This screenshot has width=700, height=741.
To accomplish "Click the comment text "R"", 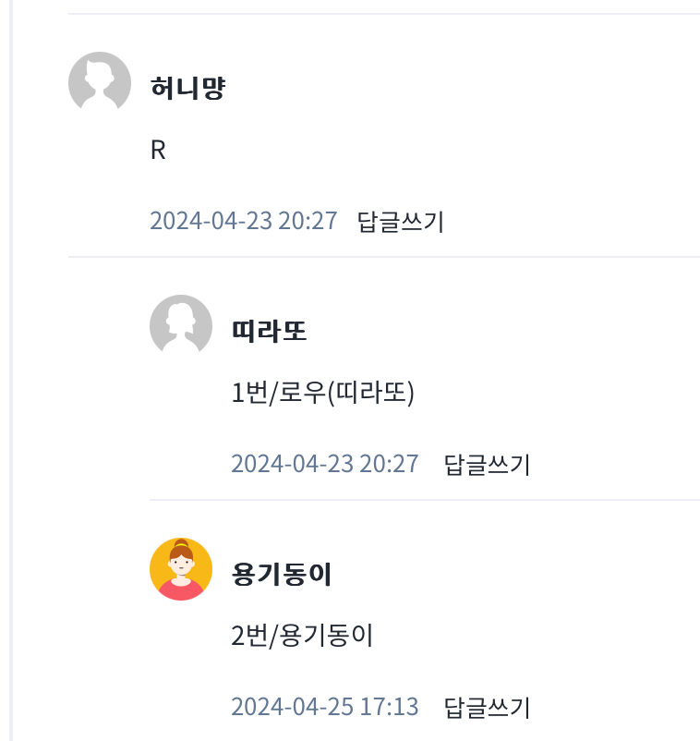I will 158,151.
